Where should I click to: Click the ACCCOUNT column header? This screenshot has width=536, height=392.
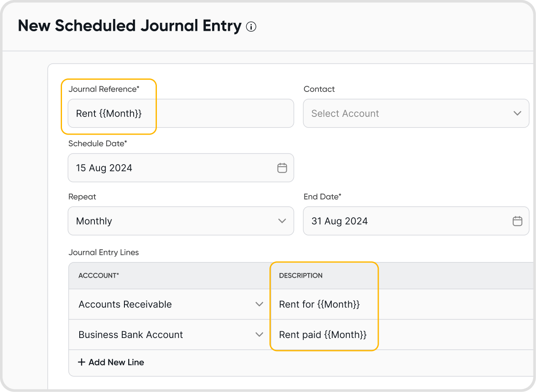(x=99, y=276)
